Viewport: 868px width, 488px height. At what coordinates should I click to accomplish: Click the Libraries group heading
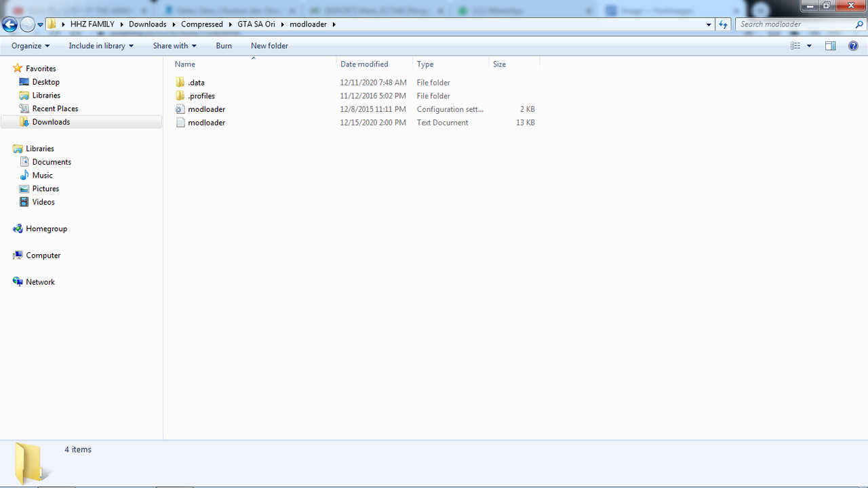pos(40,148)
